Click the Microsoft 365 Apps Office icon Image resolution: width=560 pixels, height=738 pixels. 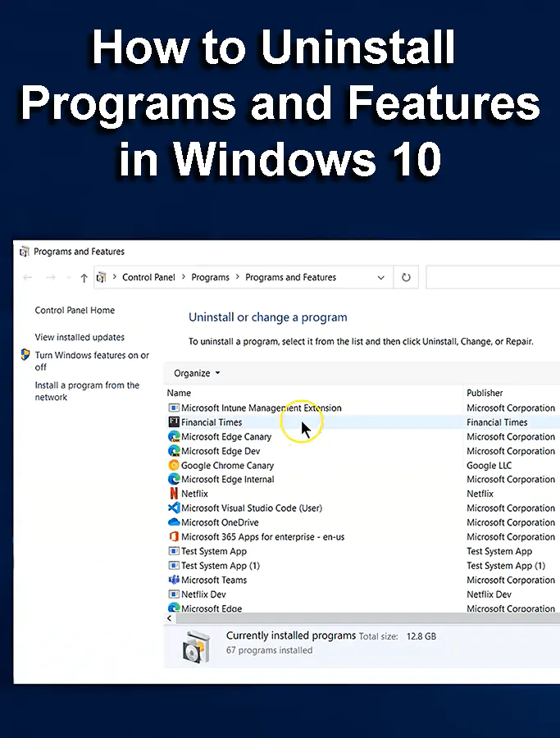(174, 536)
